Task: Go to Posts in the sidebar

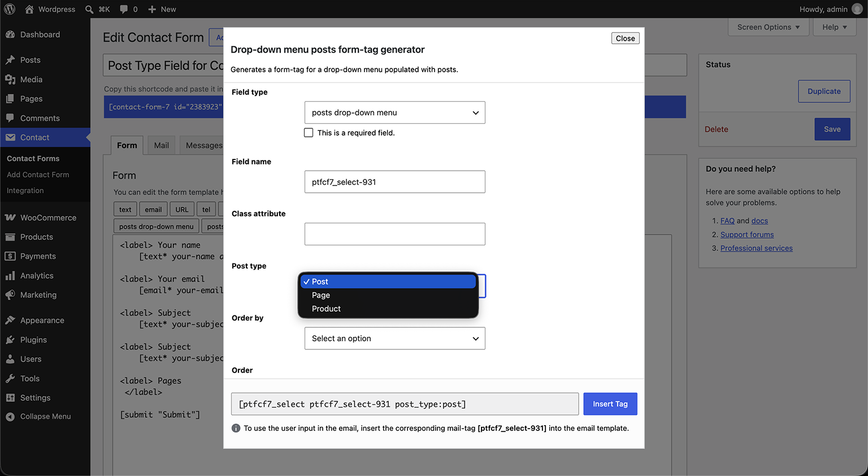Action: 45,60
